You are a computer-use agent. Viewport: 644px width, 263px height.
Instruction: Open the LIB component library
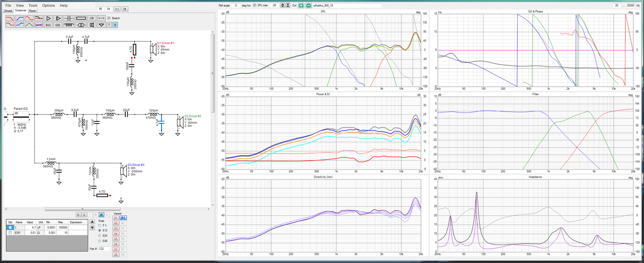pyautogui.click(x=92, y=18)
